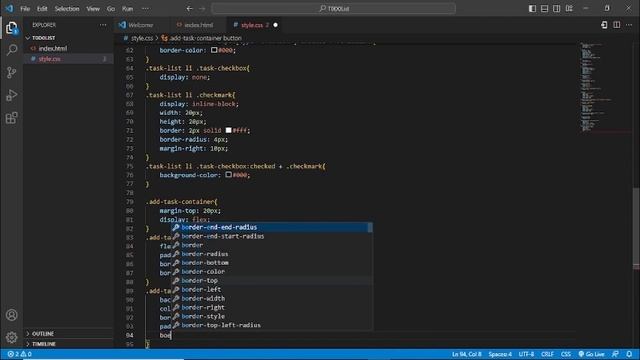Image resolution: width=640 pixels, height=360 pixels.
Task: Open the Run and Debug view
Action: tap(11, 95)
